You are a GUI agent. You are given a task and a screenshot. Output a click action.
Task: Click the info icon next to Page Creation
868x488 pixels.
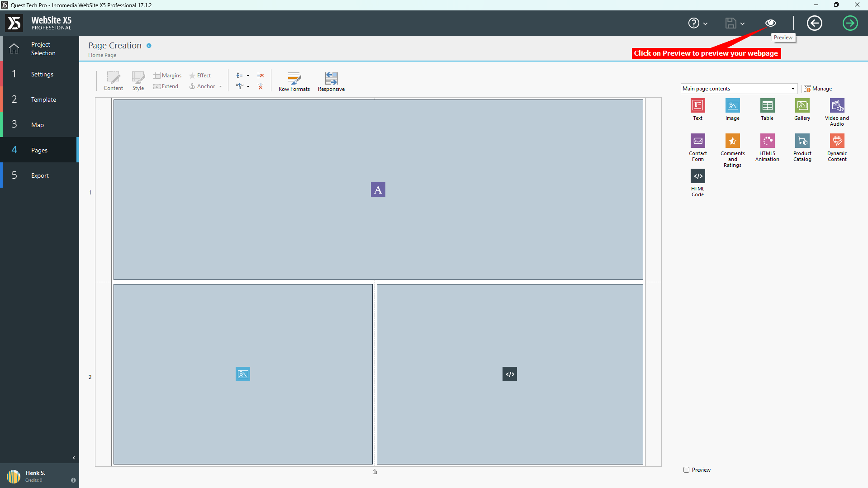click(149, 46)
